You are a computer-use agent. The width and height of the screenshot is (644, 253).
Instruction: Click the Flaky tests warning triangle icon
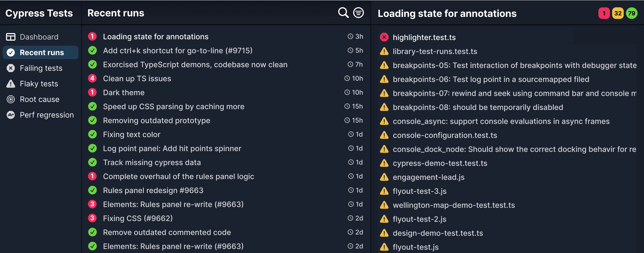point(11,84)
